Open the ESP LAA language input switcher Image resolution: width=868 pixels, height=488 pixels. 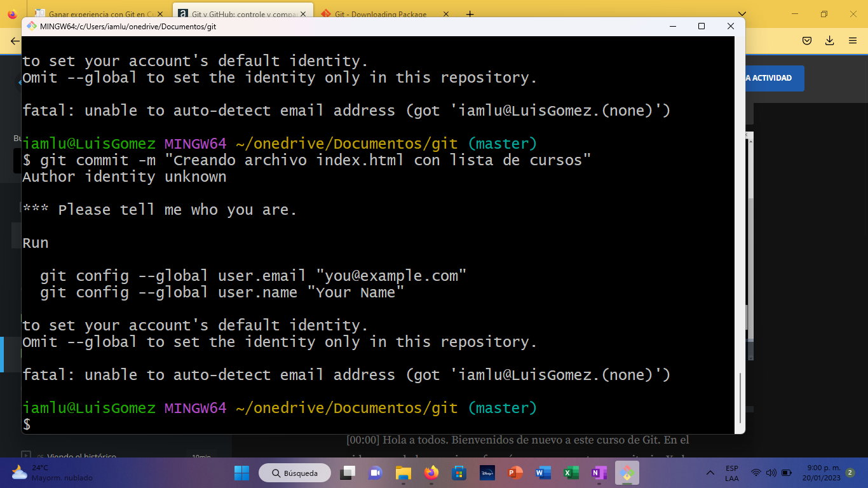(x=732, y=473)
